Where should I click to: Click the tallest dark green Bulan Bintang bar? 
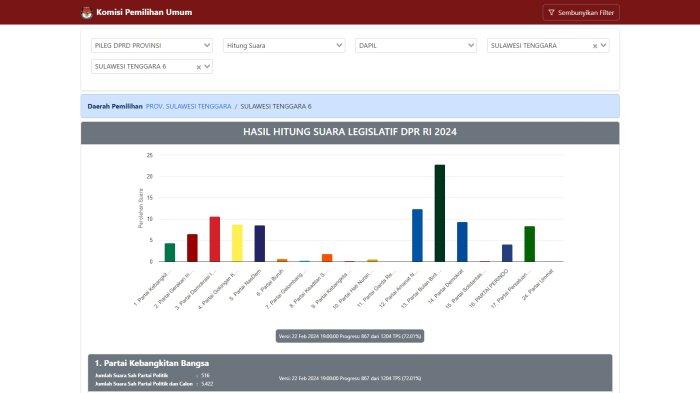pos(439,213)
